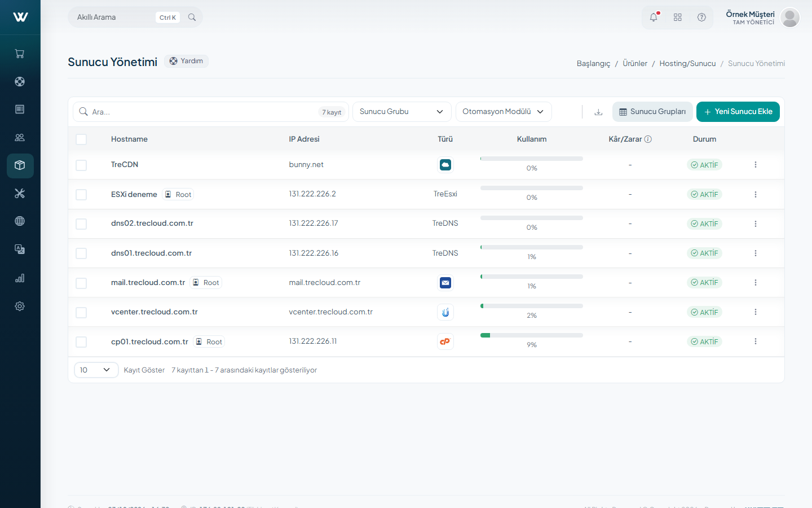This screenshot has width=812, height=508.
Task: Expand the Sunucu Grubu dropdown
Action: (x=402, y=112)
